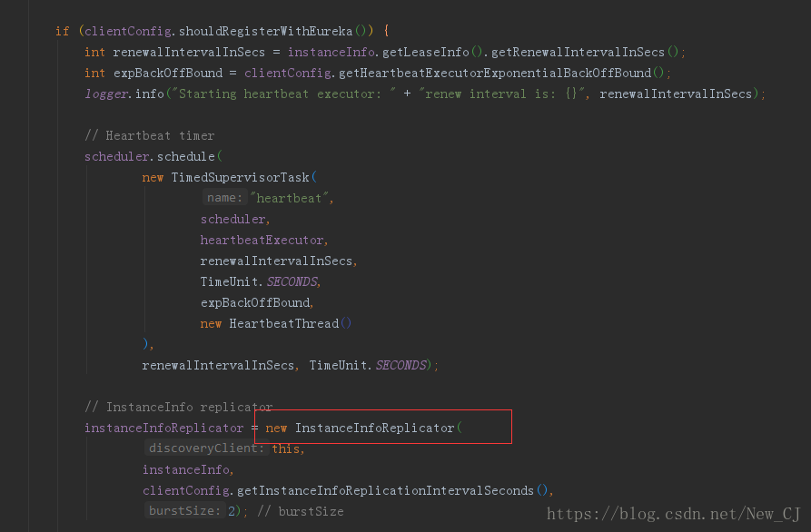Viewport: 811px width, 532px height.
Task: Click the int keyword before renewalIntervalInSecs
Action: 94,53
